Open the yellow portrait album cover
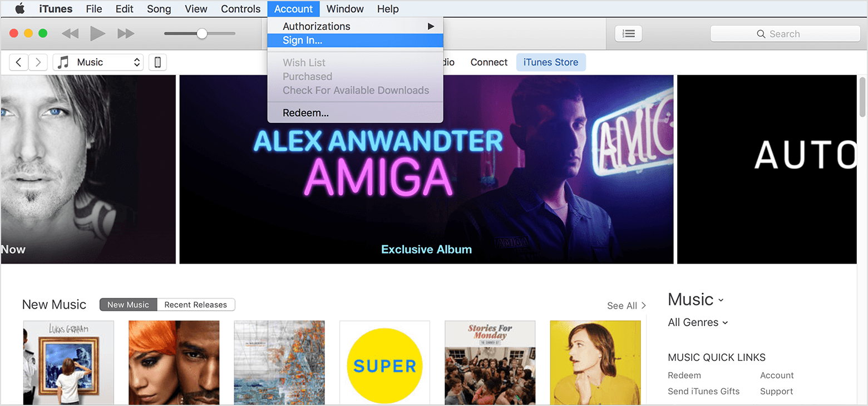 (595, 363)
